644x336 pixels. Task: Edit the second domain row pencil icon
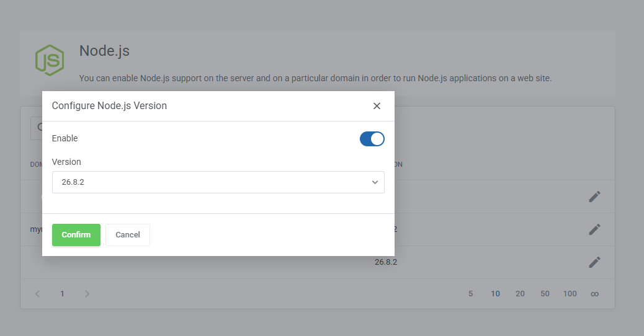click(x=594, y=229)
